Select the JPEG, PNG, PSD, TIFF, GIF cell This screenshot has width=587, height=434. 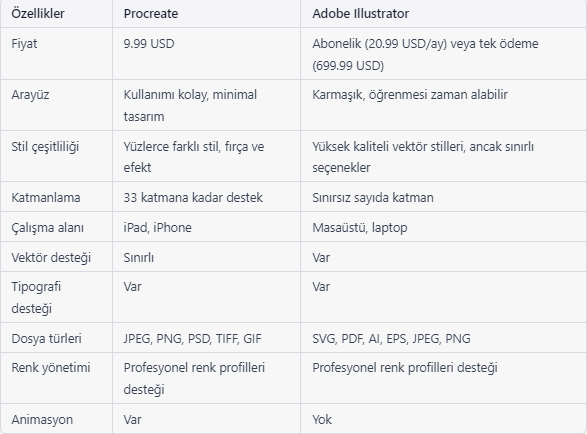tap(192, 339)
